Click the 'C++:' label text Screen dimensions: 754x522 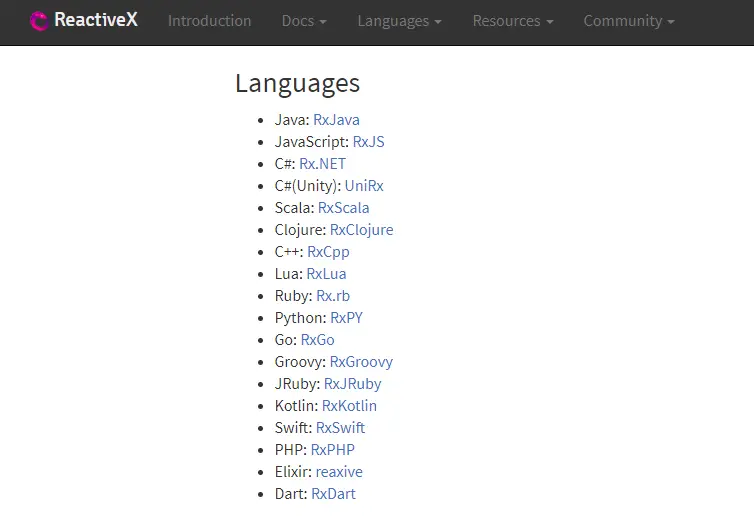(289, 252)
